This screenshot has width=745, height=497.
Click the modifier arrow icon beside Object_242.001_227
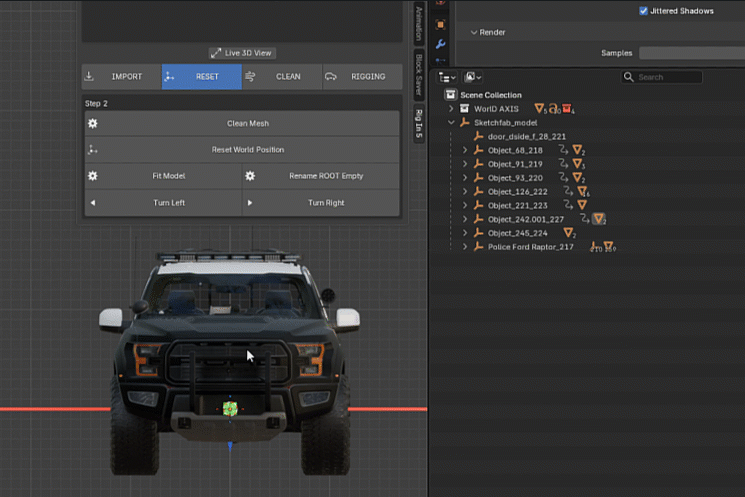[x=585, y=219]
